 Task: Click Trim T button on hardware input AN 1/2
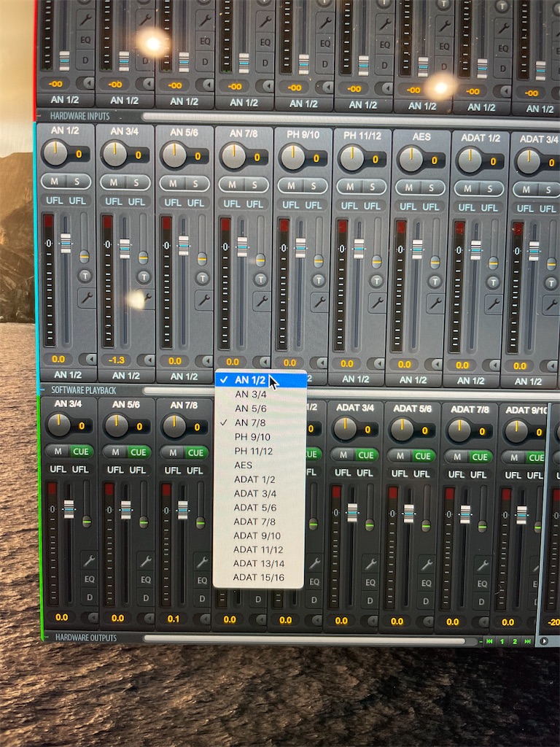tap(85, 275)
